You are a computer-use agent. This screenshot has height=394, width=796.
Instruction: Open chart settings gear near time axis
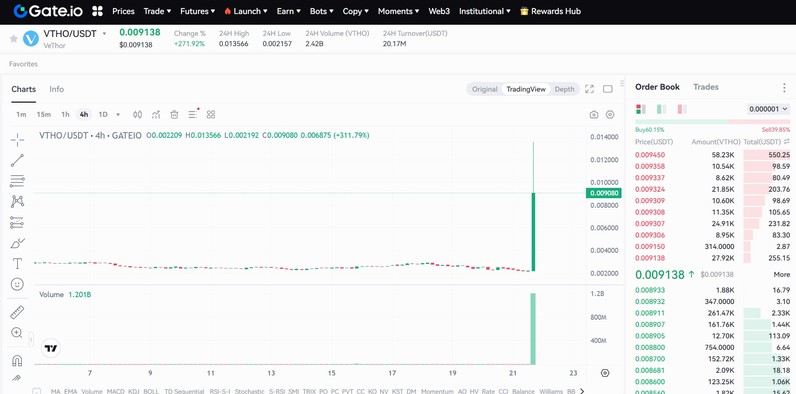605,373
